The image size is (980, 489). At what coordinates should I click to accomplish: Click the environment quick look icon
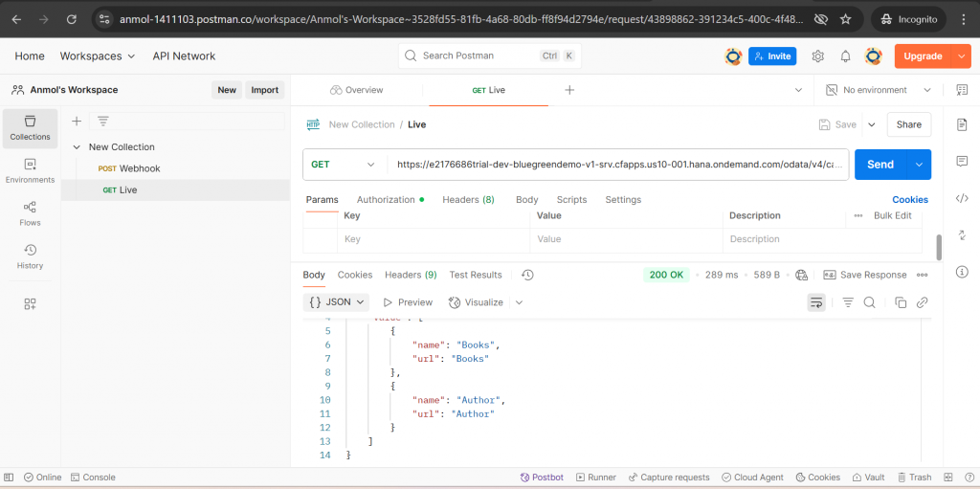click(x=962, y=90)
